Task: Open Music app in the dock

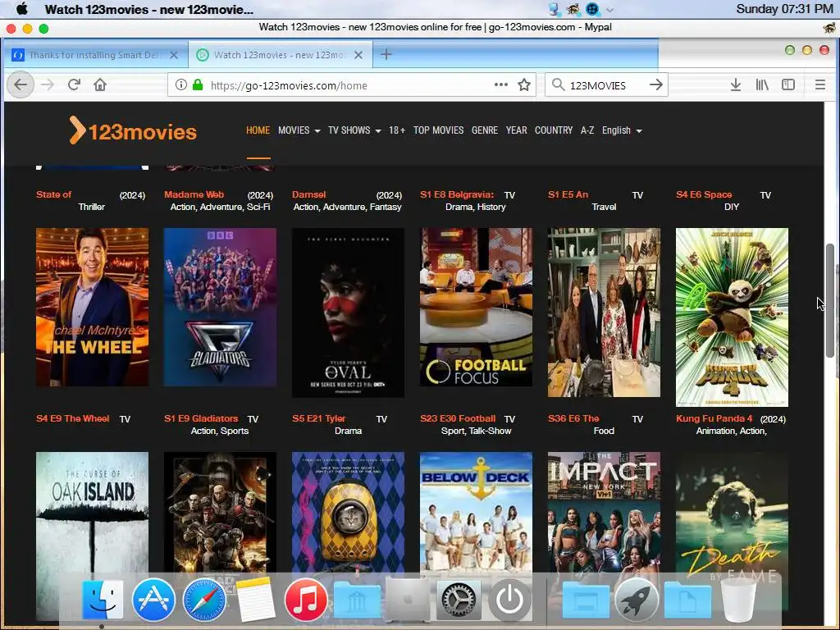Action: (306, 600)
